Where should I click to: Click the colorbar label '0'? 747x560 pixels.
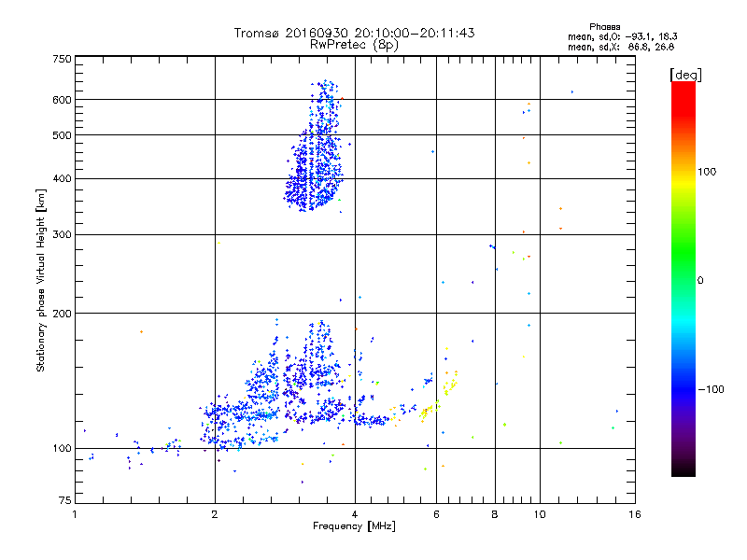pyautogui.click(x=699, y=280)
